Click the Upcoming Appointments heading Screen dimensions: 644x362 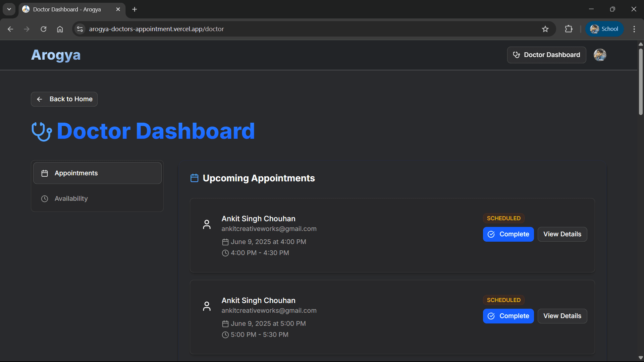point(259,178)
